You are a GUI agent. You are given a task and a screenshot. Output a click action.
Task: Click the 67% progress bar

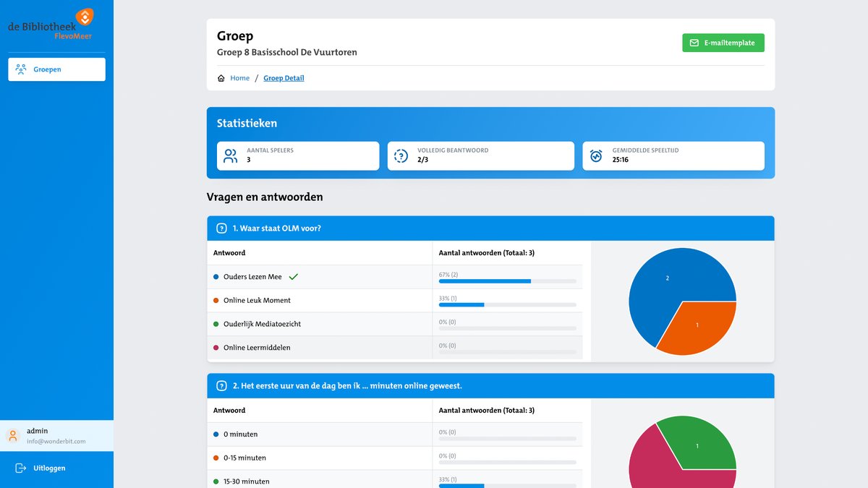point(508,281)
